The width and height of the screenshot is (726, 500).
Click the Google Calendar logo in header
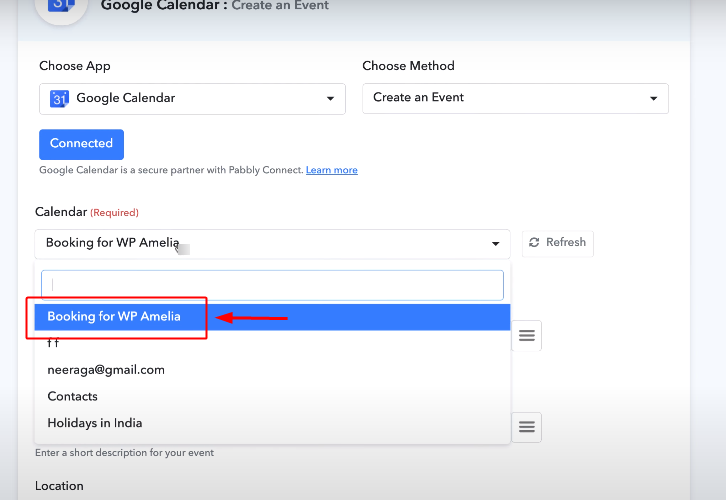[x=61, y=6]
